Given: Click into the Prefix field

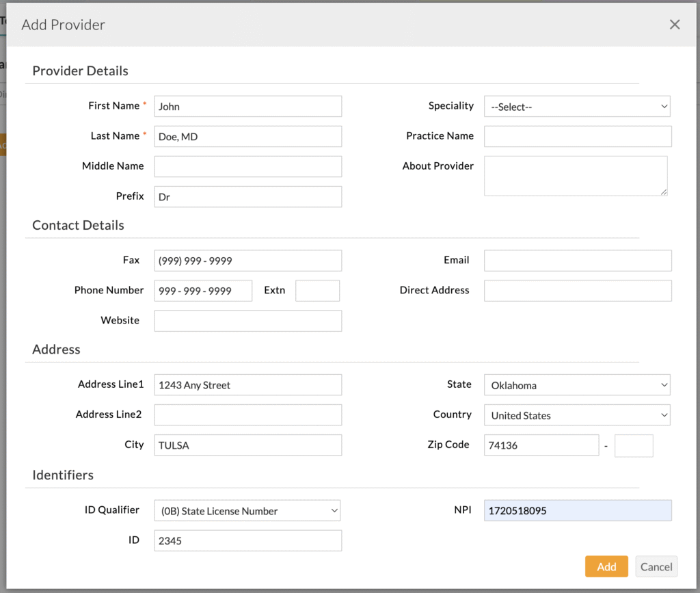Looking at the screenshot, I should 247,197.
